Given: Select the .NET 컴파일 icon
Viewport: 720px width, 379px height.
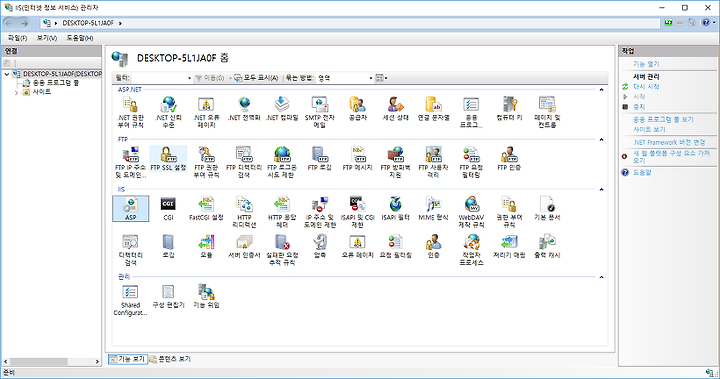Looking at the screenshot, I should point(282,109).
